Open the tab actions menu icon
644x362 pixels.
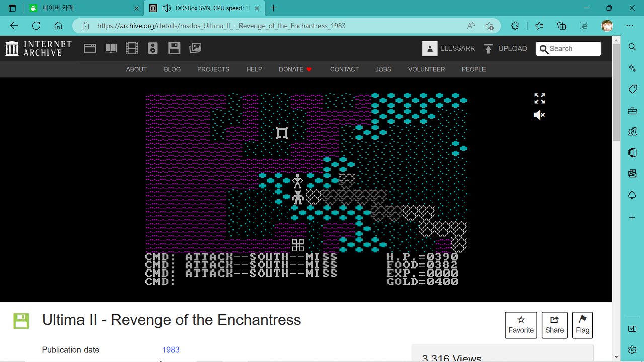tap(12, 8)
